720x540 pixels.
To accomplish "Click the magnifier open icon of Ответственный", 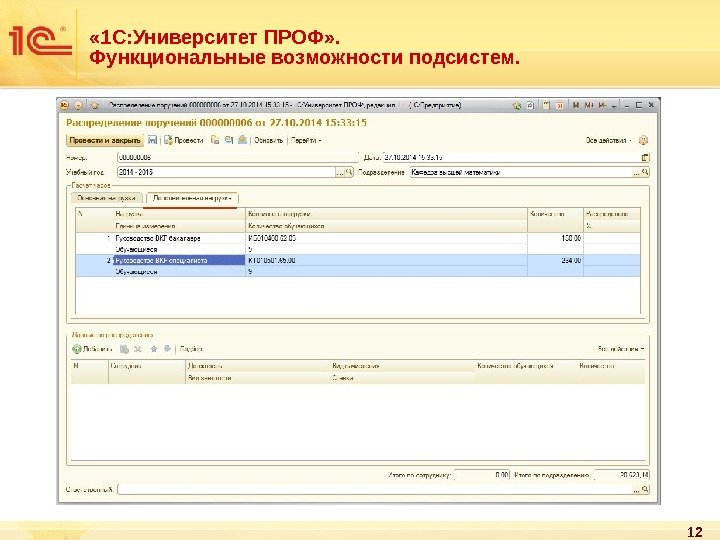I will (645, 489).
